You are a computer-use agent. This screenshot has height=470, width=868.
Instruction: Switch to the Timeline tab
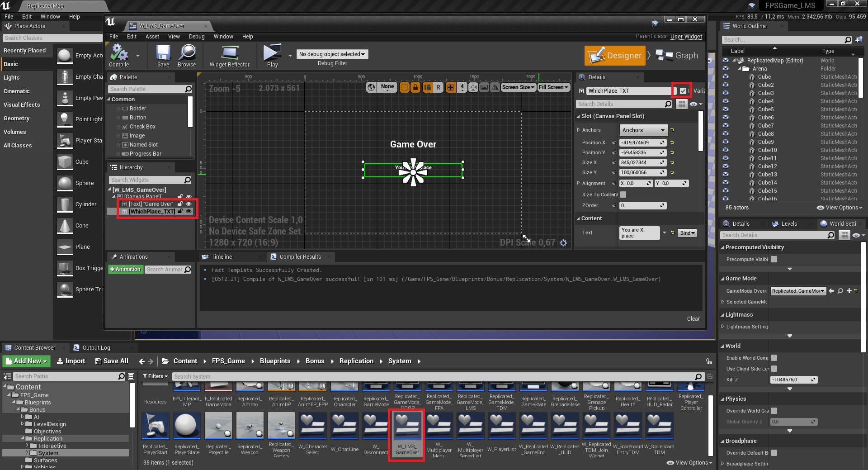pyautogui.click(x=222, y=257)
